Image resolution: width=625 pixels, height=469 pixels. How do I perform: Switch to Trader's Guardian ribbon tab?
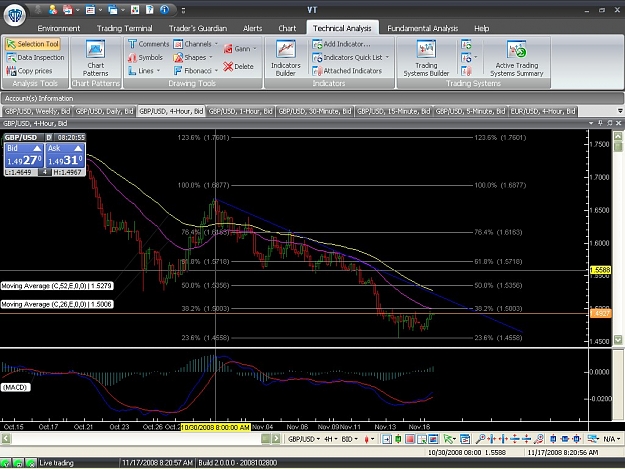(198, 28)
